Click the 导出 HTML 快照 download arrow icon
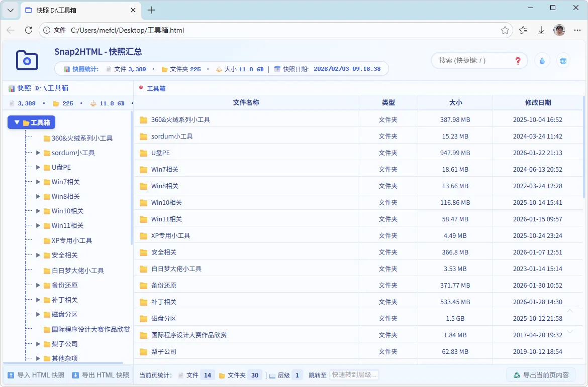588x387 pixels. click(75, 375)
